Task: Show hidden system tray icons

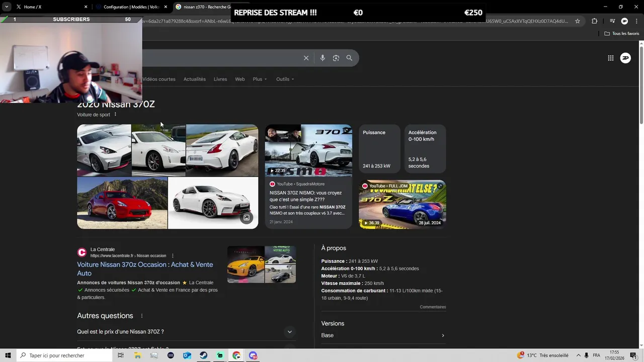Action: click(x=578, y=355)
